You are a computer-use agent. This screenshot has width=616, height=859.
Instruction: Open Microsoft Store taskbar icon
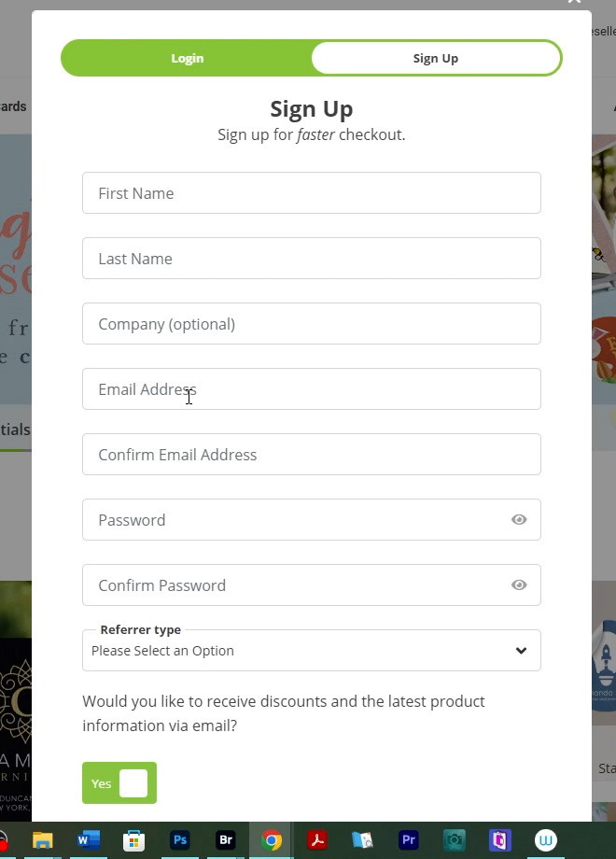pyautogui.click(x=133, y=839)
